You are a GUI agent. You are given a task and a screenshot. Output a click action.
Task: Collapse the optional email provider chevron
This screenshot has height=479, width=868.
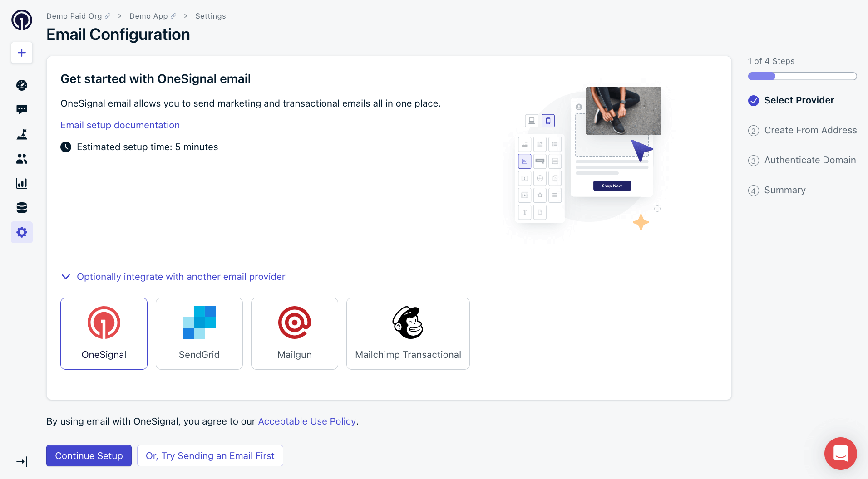click(x=66, y=277)
